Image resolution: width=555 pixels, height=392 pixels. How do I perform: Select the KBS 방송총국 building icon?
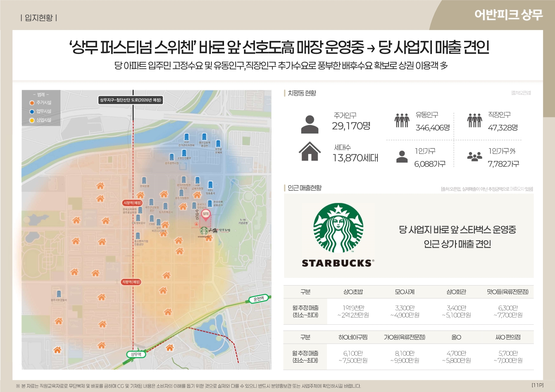210,185
